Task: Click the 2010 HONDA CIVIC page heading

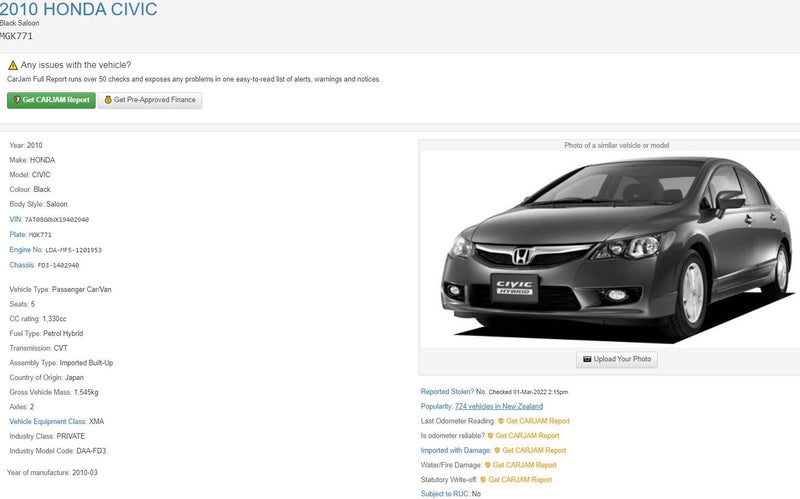Action: point(78,10)
